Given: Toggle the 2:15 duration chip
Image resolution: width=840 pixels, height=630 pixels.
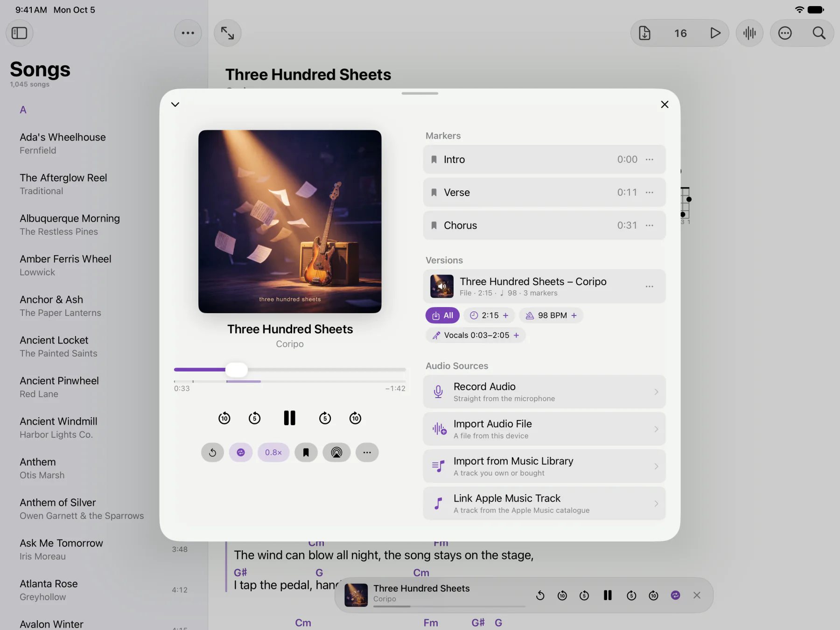Looking at the screenshot, I should (x=489, y=315).
